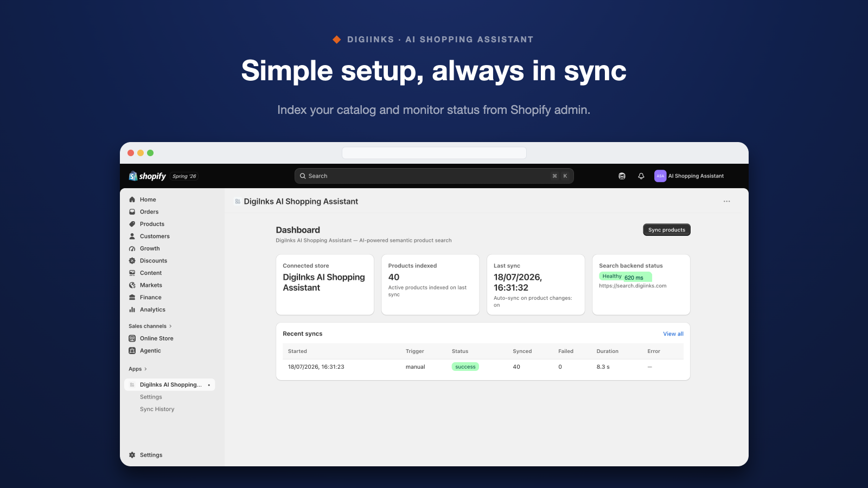Image resolution: width=868 pixels, height=488 pixels.
Task: Select DigiInks AI Shopping app in the sidebar
Action: coord(170,385)
